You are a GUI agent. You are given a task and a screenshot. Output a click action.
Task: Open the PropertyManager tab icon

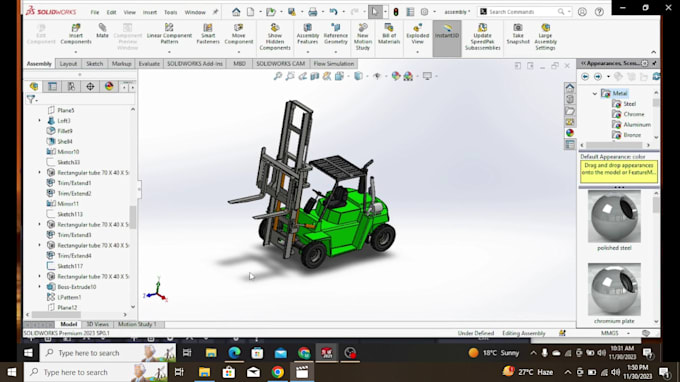[52, 86]
